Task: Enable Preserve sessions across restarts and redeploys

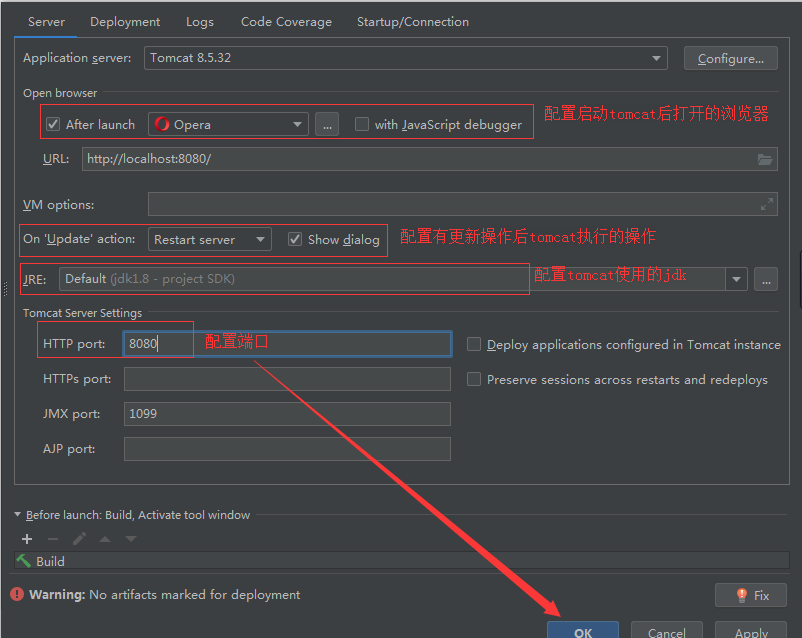Action: click(474, 379)
